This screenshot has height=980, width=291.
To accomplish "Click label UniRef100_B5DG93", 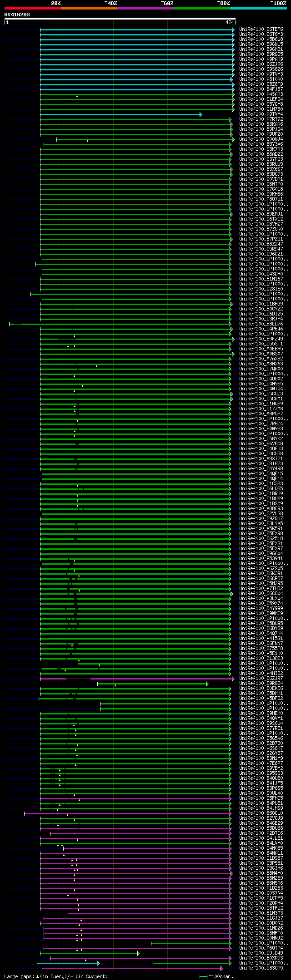I will coord(261,174).
